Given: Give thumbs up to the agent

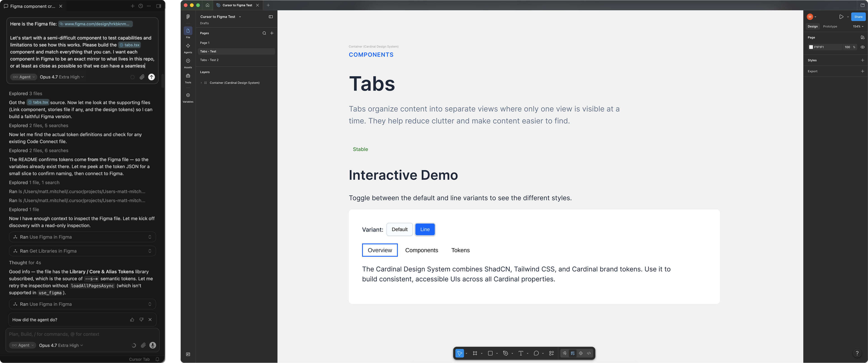Looking at the screenshot, I should 132,320.
